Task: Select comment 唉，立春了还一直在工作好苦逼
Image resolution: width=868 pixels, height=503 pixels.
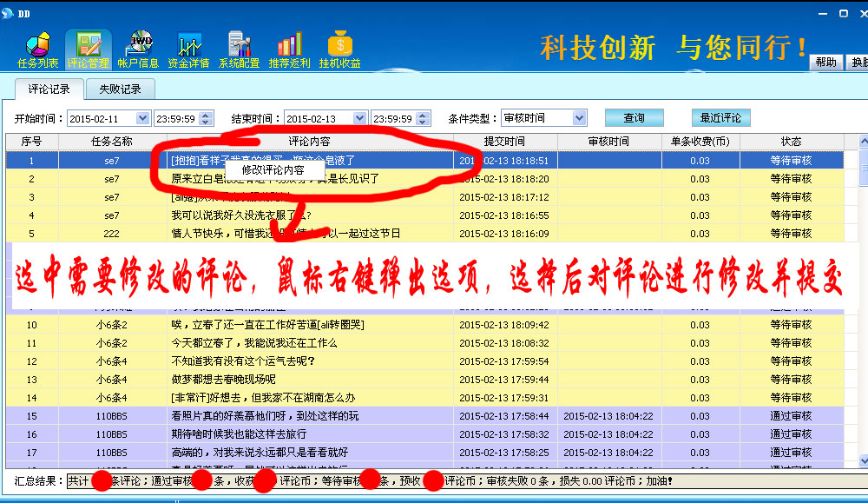Action: (x=268, y=325)
